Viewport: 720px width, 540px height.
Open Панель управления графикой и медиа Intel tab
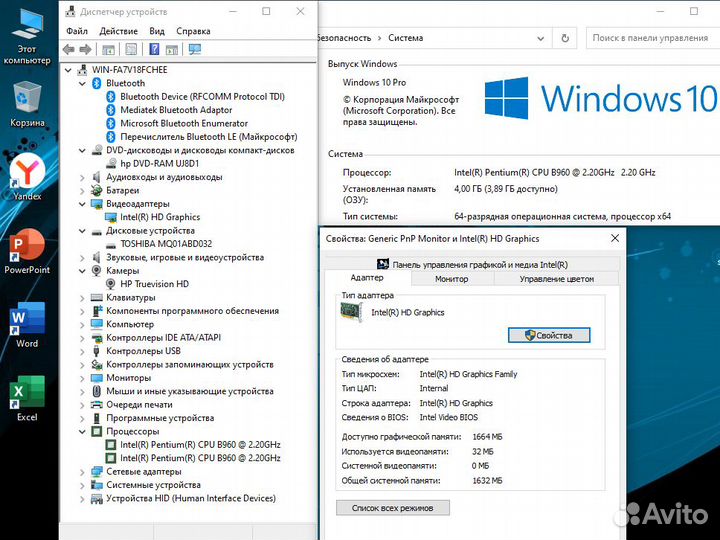[472, 264]
